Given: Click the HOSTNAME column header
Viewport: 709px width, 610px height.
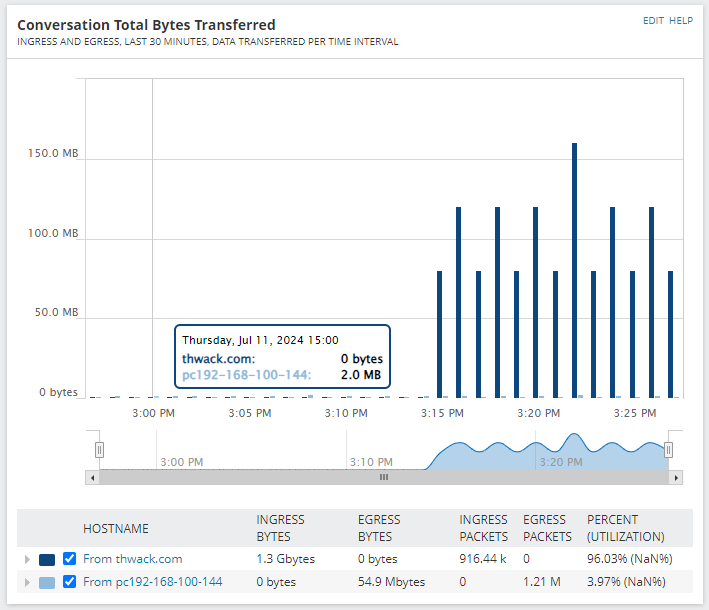Looking at the screenshot, I should [x=115, y=528].
